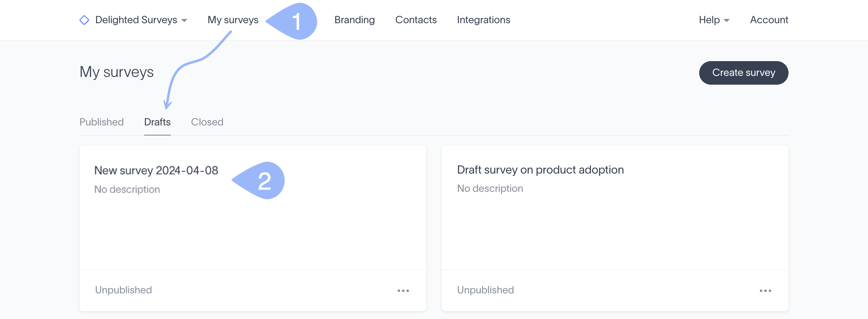Select the Drafts tab
Viewport: 868px width, 319px height.
tap(157, 122)
